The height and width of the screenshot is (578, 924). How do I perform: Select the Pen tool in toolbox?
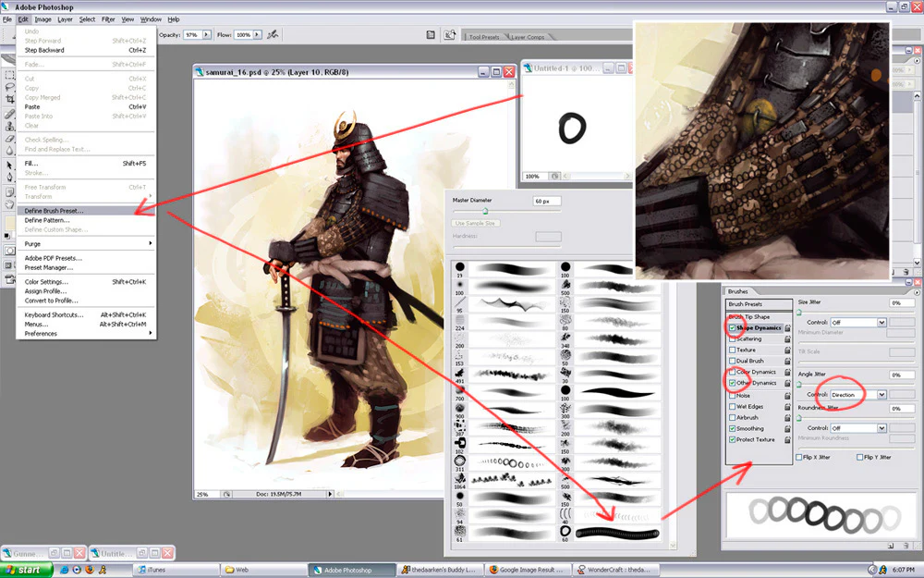click(x=10, y=177)
